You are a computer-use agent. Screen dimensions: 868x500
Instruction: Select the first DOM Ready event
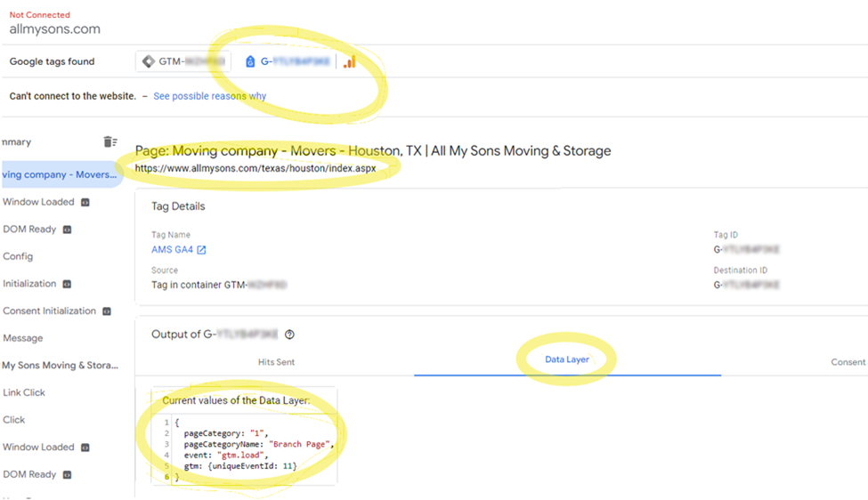pyautogui.click(x=29, y=229)
